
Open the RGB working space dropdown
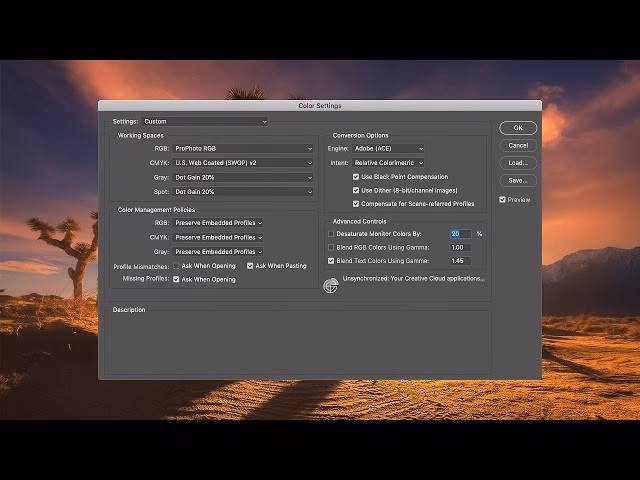[242, 149]
